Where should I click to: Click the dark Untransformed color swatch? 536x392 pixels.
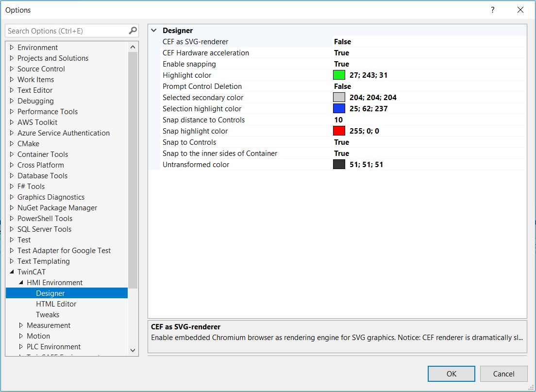339,164
